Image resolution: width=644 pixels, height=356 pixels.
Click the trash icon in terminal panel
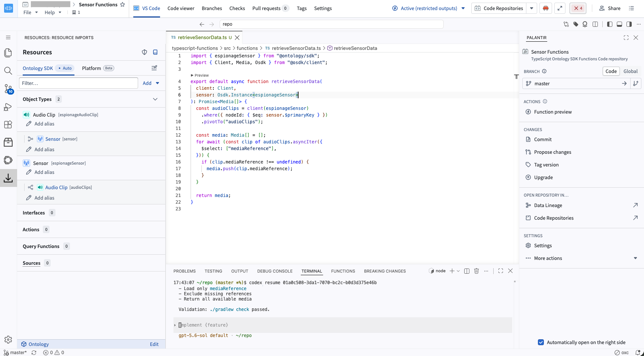(476, 271)
